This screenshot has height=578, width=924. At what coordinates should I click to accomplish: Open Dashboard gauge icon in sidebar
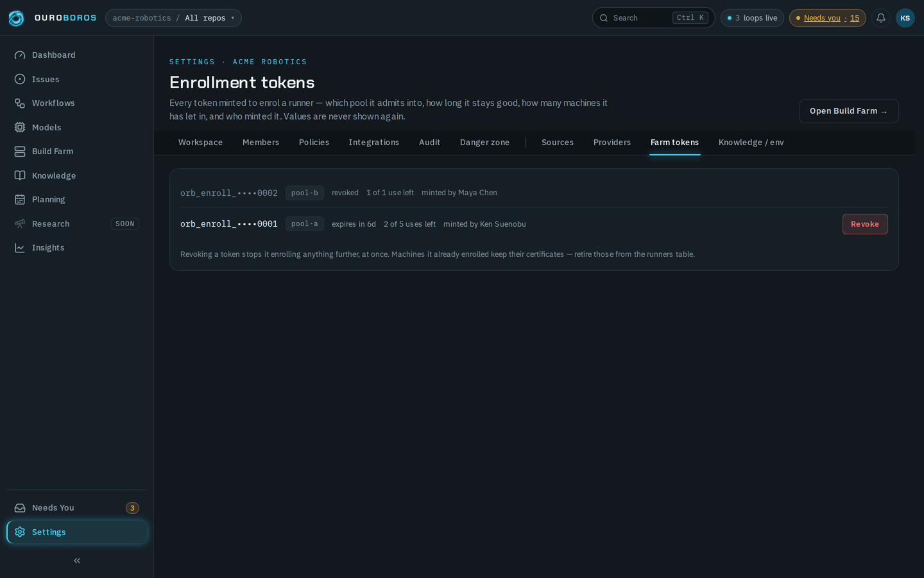(20, 55)
